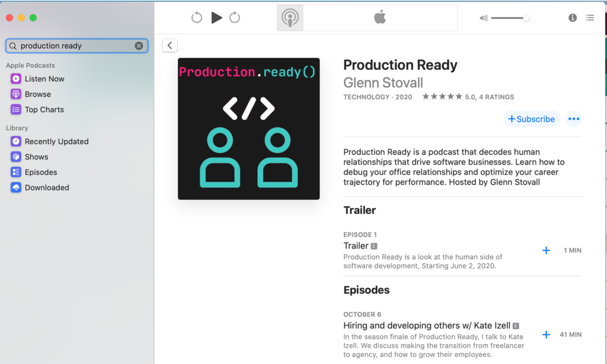
Task: Click the explicit badge on Kate Izell episode
Action: pyautogui.click(x=516, y=325)
